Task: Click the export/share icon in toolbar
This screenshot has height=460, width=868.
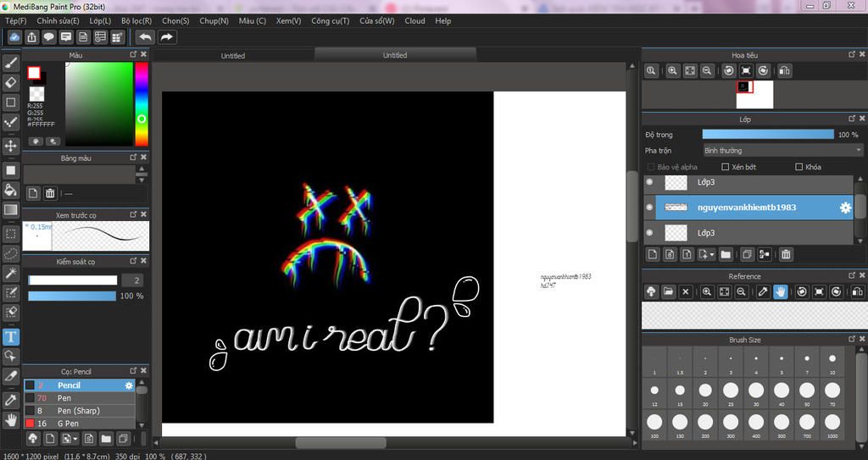Action: point(31,37)
